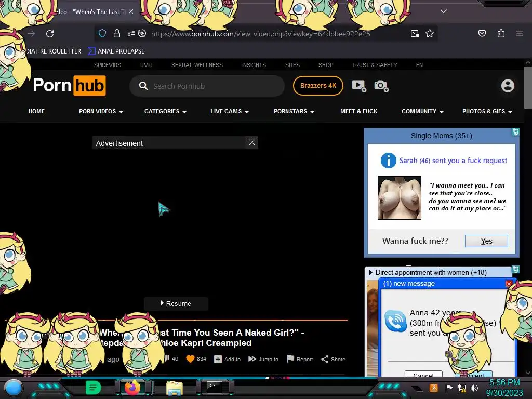Click the volume speaker tray icon

tap(474, 388)
